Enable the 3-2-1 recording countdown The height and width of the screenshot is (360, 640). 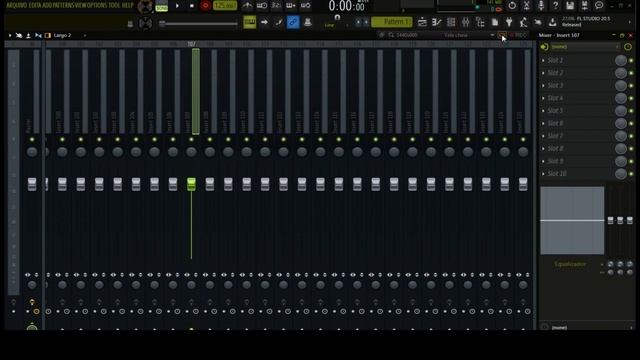coord(276,5)
